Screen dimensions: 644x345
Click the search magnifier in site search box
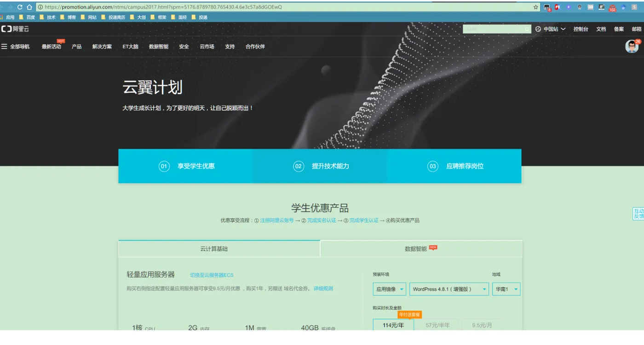click(x=527, y=29)
